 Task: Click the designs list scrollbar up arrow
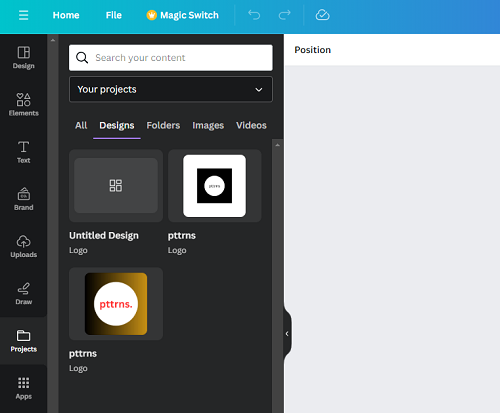coord(277,145)
